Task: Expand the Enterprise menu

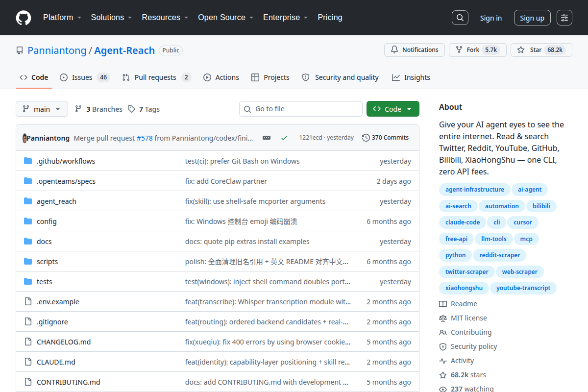Action: point(285,17)
